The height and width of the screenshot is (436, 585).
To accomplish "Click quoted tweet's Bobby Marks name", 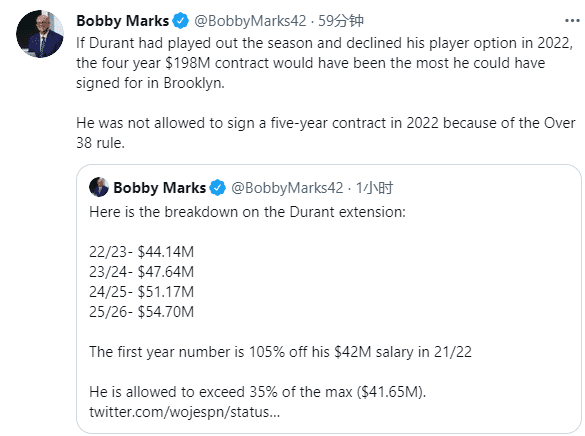I will pyautogui.click(x=159, y=188).
